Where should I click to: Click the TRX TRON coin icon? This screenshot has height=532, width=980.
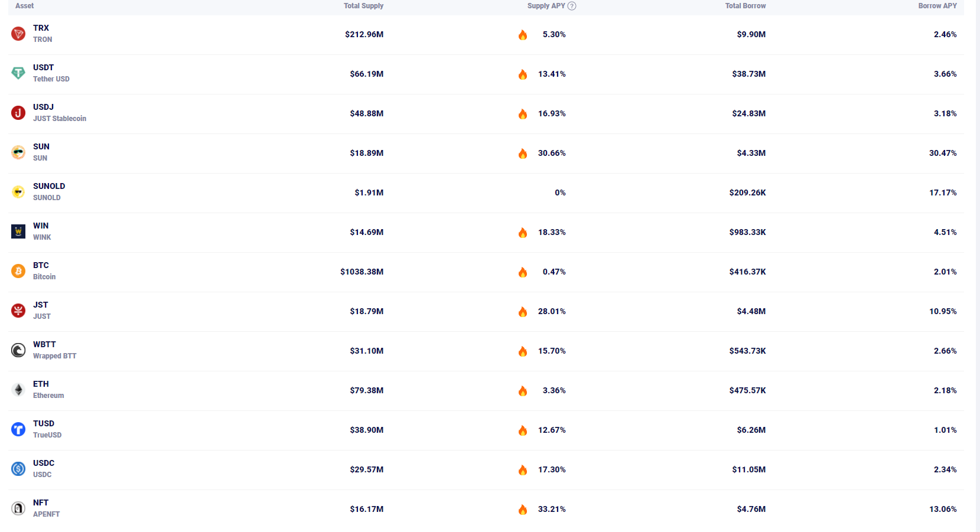(x=18, y=34)
